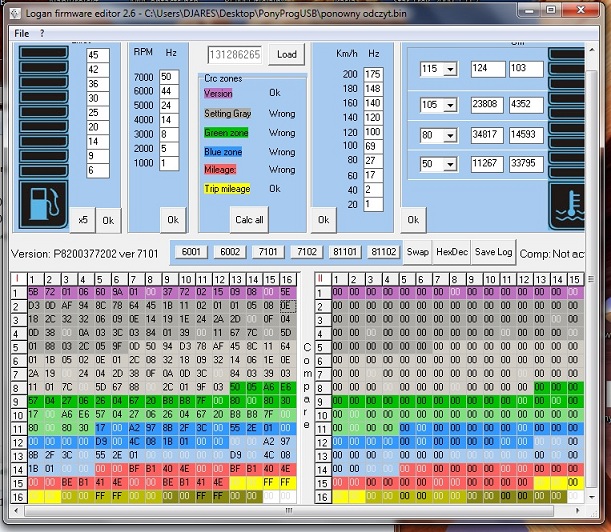Click the Calc all button
The height and width of the screenshot is (532, 611).
click(249, 220)
